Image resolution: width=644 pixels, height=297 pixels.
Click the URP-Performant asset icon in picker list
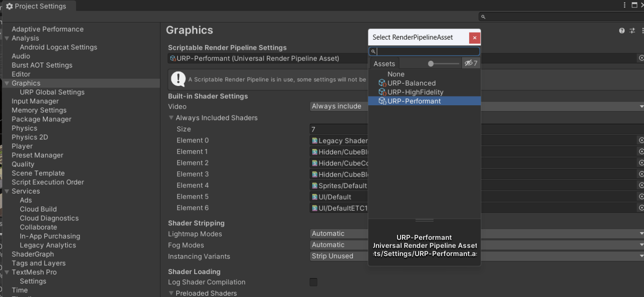point(382,101)
